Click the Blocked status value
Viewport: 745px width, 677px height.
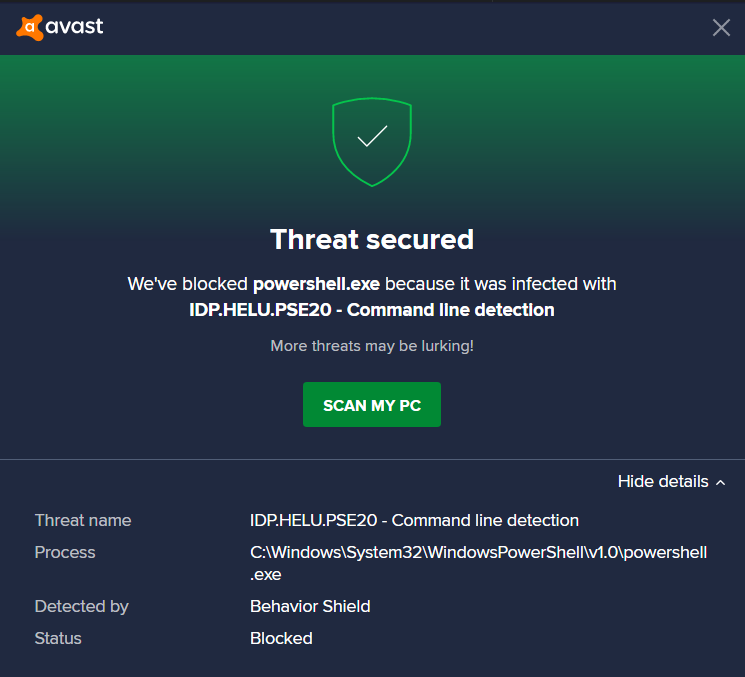(x=281, y=638)
